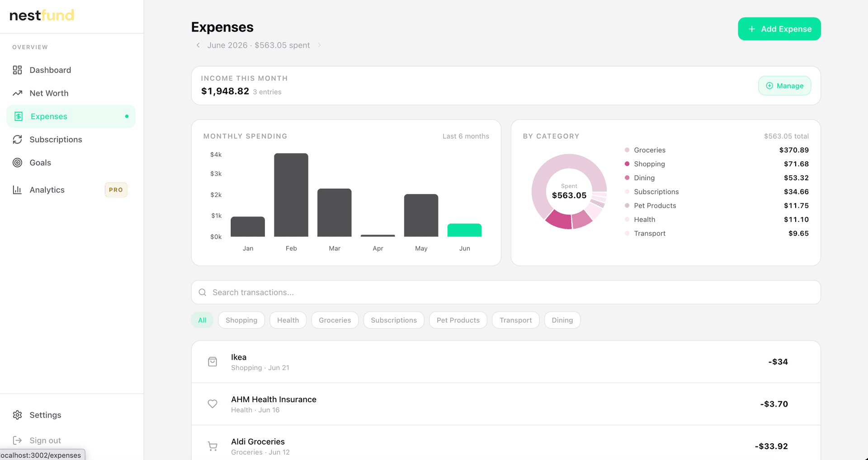
Task: Click the Goals target icon
Action: tap(17, 163)
